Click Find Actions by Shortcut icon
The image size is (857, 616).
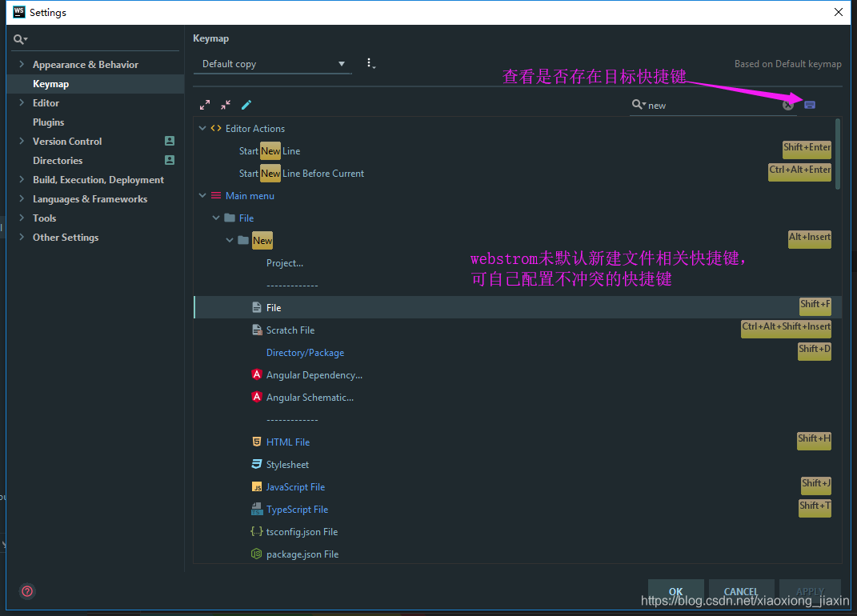click(810, 105)
